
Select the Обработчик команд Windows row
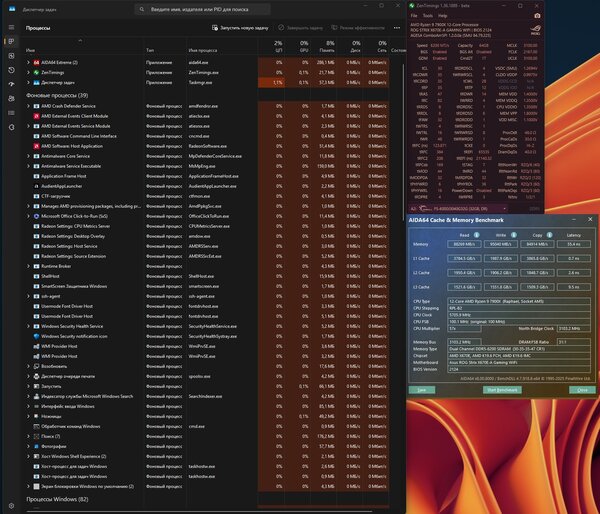tap(207, 426)
